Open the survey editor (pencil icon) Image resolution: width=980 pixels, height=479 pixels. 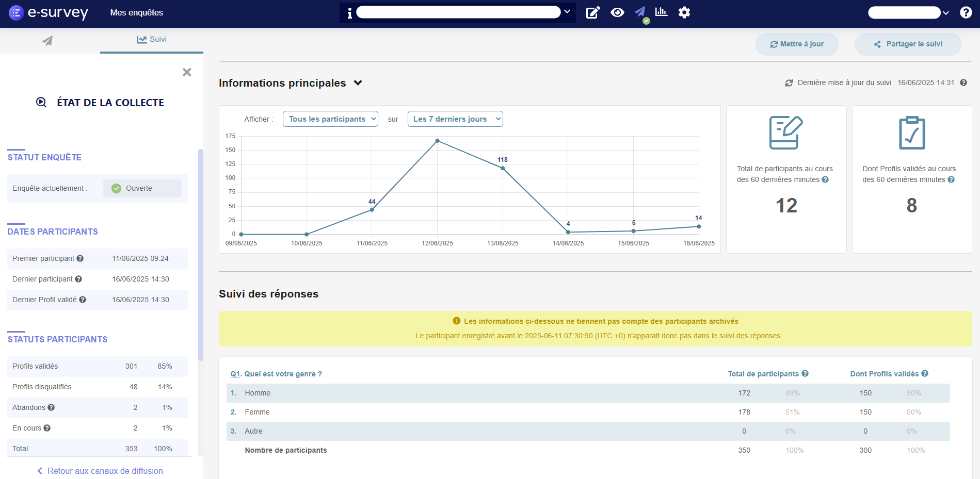[x=592, y=12]
